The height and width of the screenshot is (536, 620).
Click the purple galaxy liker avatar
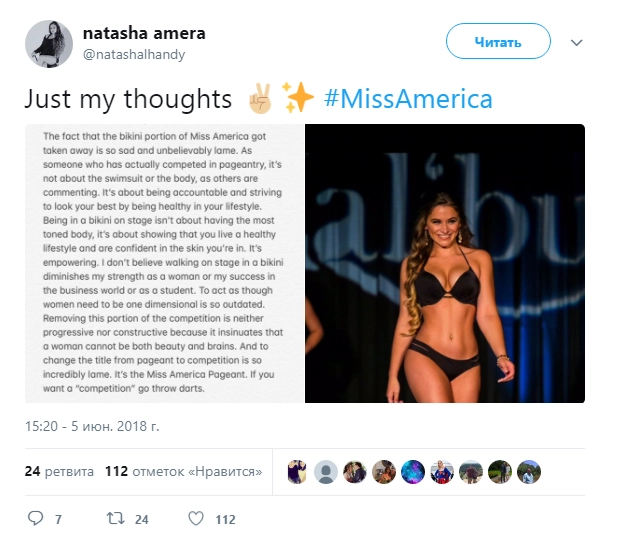[413, 472]
